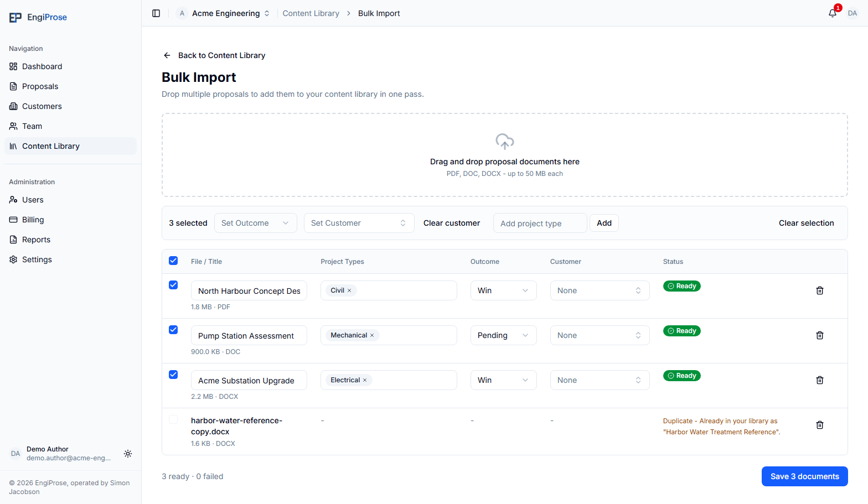
Task: Open the Set Customer dropdown
Action: pyautogui.click(x=359, y=223)
